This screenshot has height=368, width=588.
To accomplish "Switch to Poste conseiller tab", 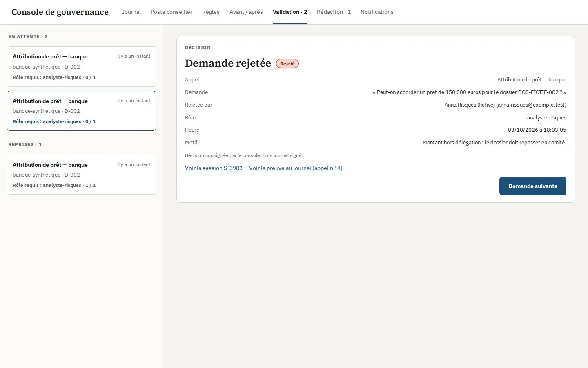I will [171, 12].
